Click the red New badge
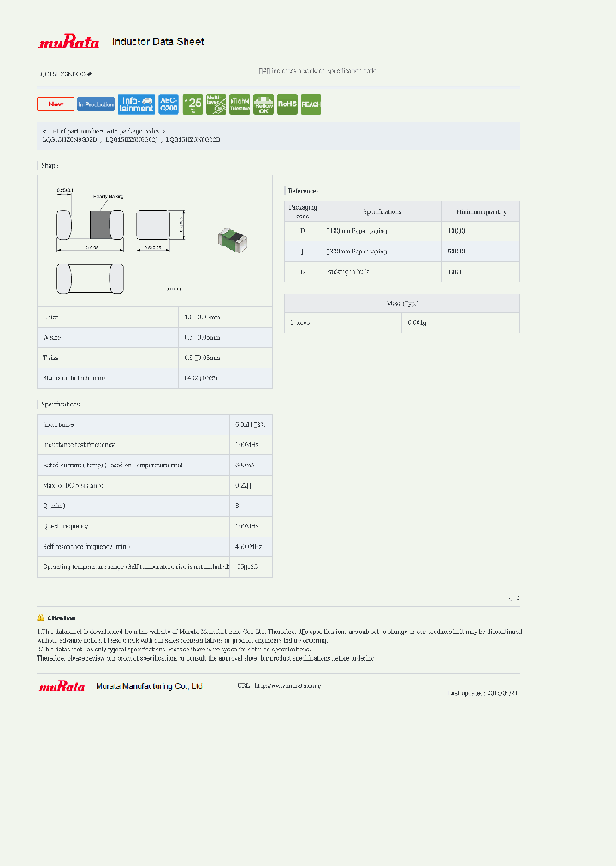This screenshot has height=866, width=616. (x=56, y=104)
